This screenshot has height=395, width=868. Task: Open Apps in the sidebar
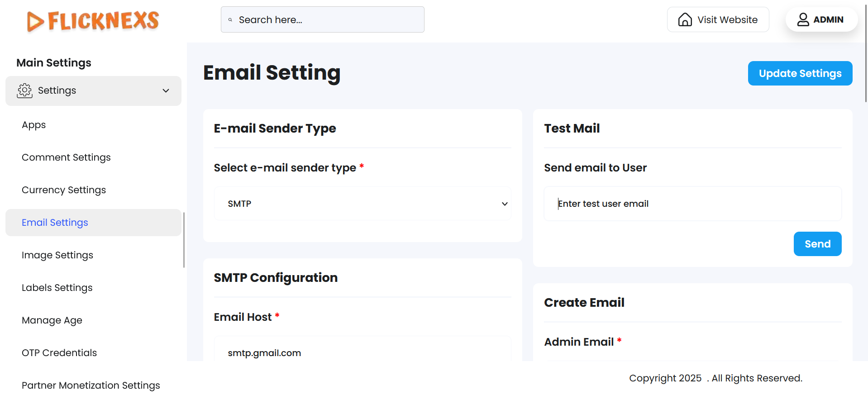pyautogui.click(x=34, y=125)
